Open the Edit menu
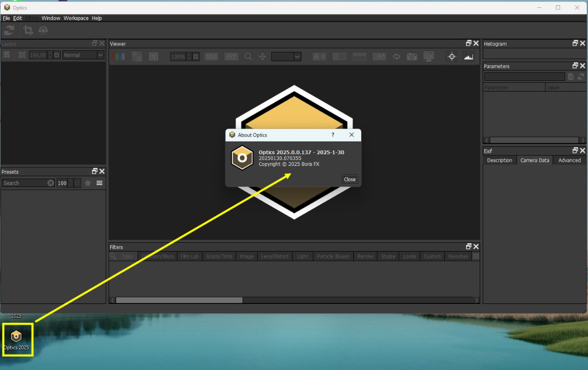 18,18
